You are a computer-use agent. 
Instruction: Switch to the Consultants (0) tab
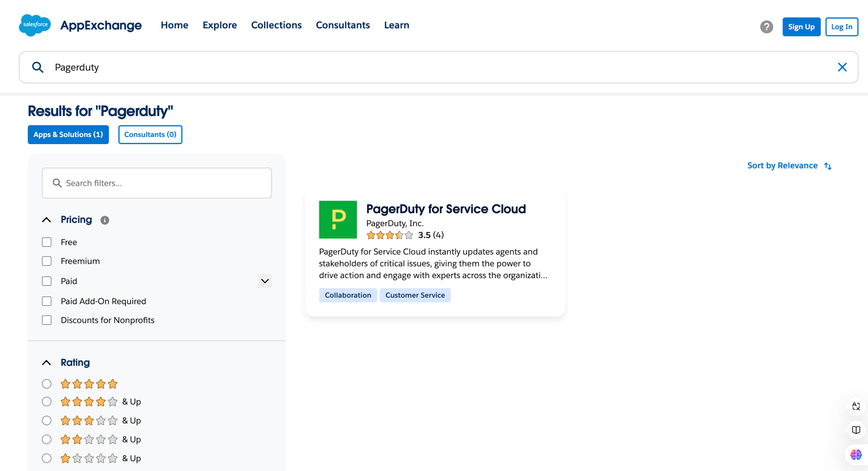pos(150,135)
